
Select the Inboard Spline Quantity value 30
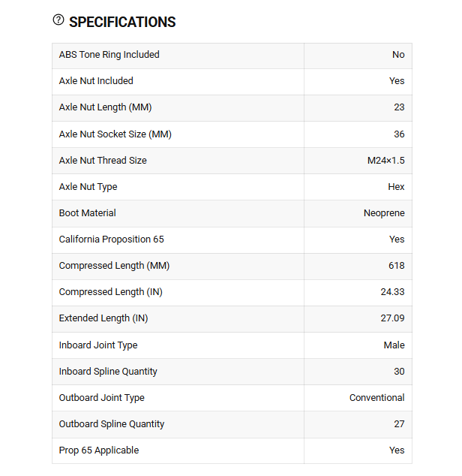pyautogui.click(x=399, y=372)
